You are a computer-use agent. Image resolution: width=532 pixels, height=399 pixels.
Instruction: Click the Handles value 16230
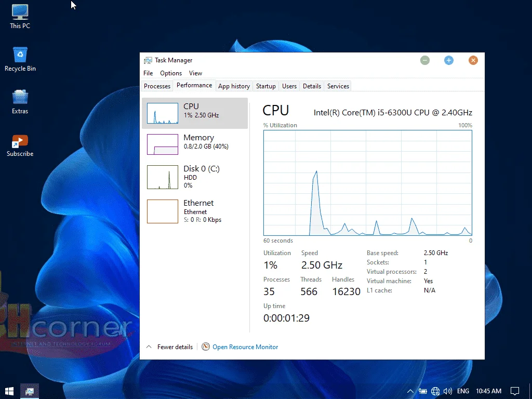[x=345, y=291]
